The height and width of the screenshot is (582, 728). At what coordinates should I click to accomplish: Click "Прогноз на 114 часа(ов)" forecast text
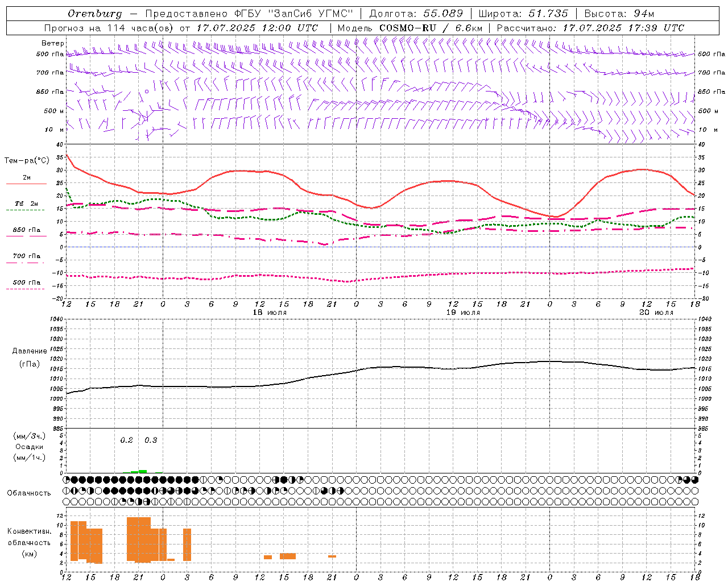[x=109, y=28]
